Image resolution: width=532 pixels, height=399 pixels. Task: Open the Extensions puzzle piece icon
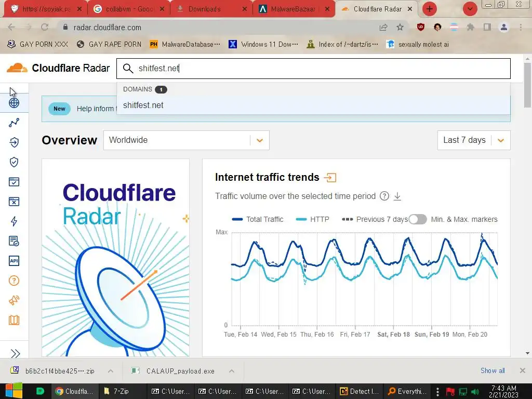point(470,27)
